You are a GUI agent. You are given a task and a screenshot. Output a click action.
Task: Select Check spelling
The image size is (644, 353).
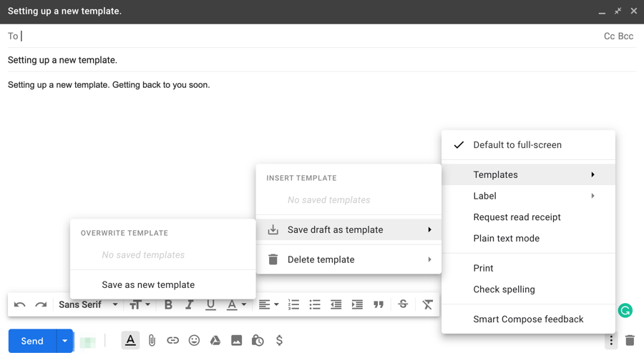click(528, 289)
